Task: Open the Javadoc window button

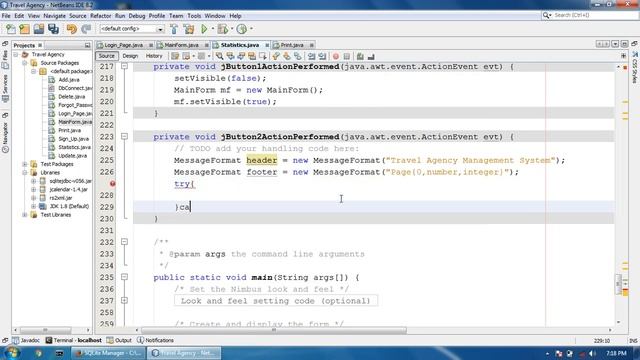Action: (x=26, y=340)
